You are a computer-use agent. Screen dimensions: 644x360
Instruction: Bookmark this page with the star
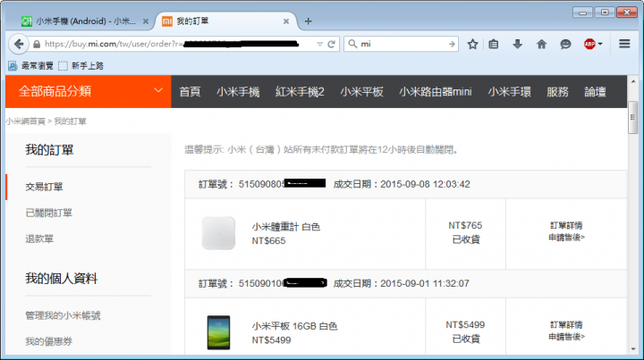pyautogui.click(x=473, y=44)
